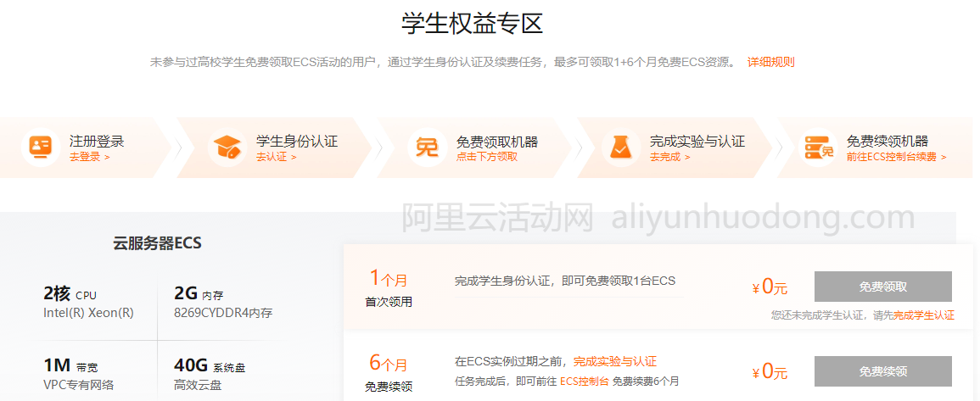This screenshot has width=980, height=401.
Task: Open orange 完成实验与认证 link in 6个月 row
Action: point(615,361)
